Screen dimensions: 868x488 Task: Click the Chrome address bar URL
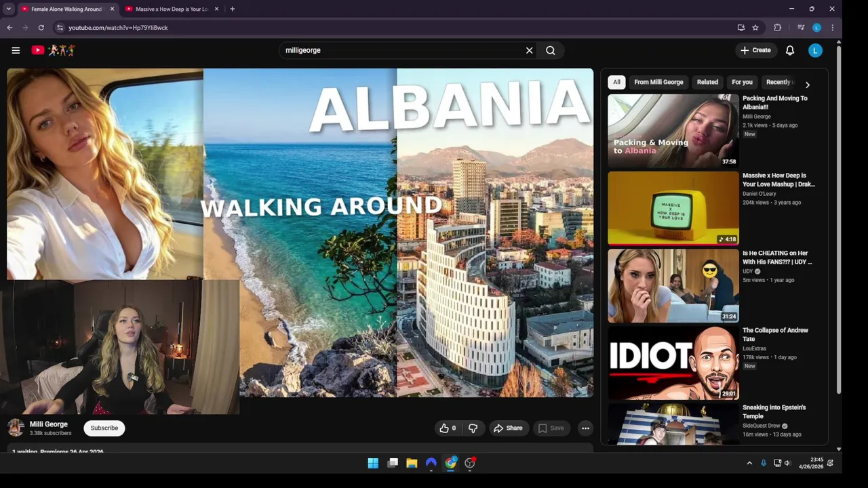click(x=118, y=28)
